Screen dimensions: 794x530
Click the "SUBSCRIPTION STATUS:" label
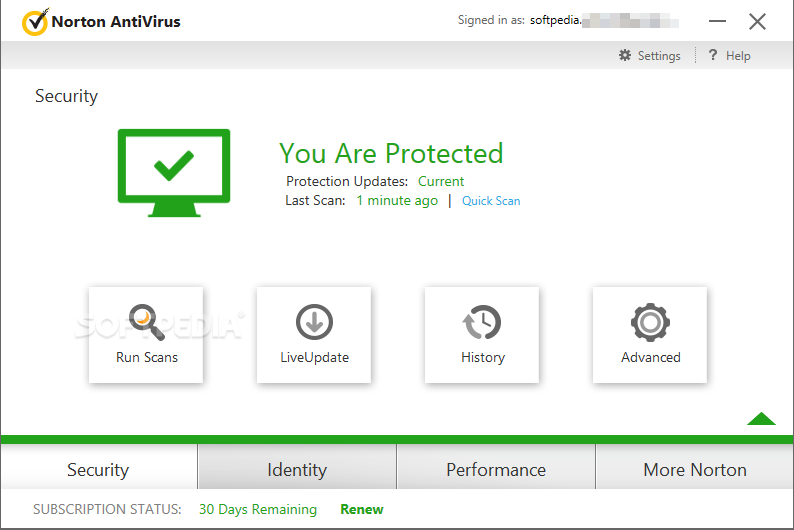coord(107,509)
